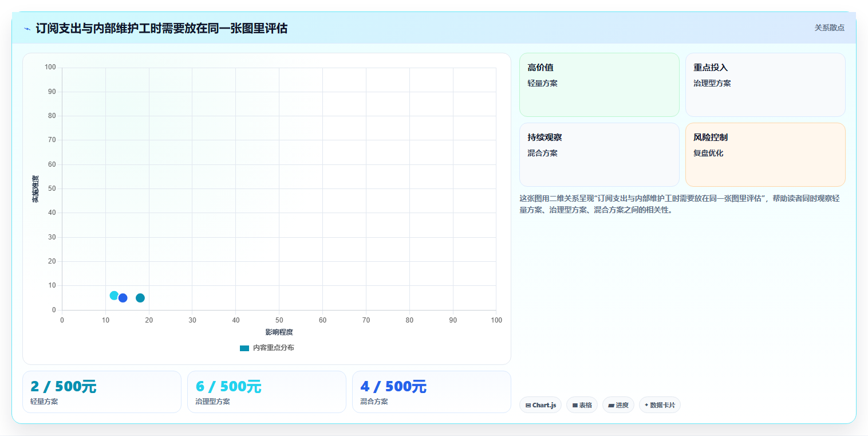Toggle the 内容重点分布 legend swatch
This screenshot has height=436, width=868.
click(244, 348)
